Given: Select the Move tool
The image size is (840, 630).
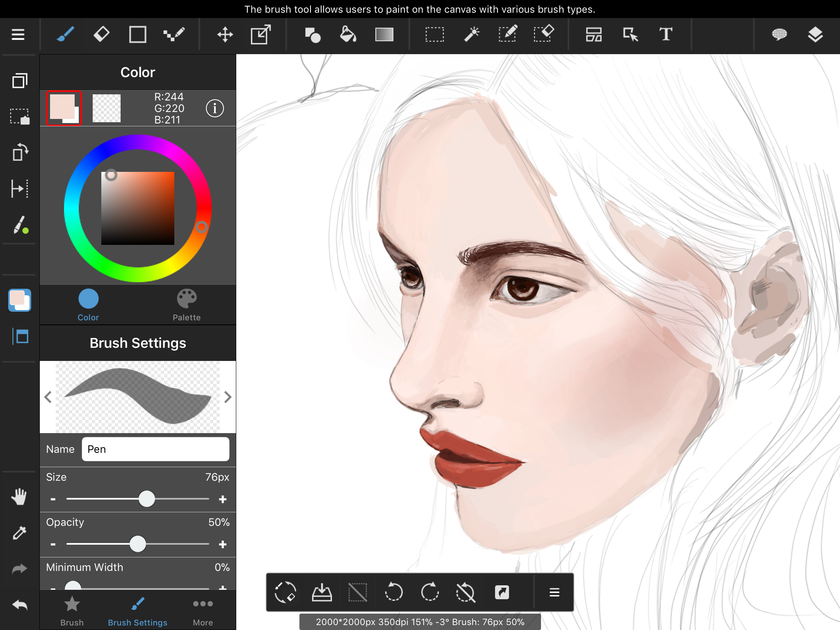Looking at the screenshot, I should (225, 34).
